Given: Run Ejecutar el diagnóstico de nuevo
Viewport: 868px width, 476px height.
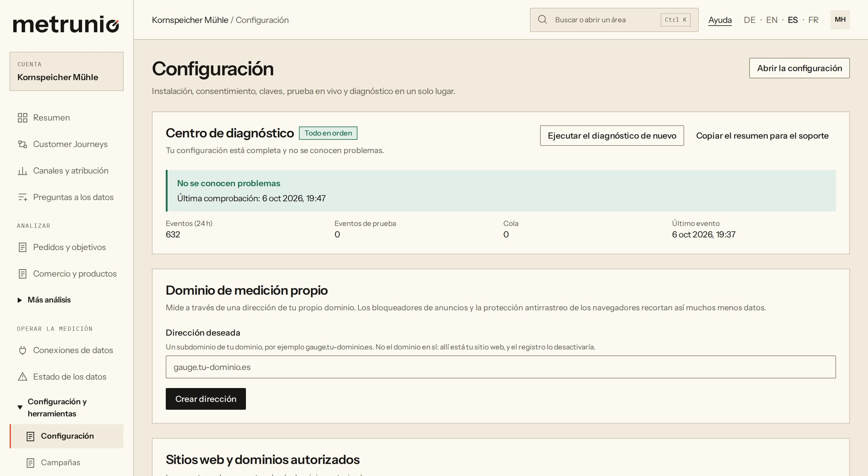Looking at the screenshot, I should pyautogui.click(x=612, y=136).
